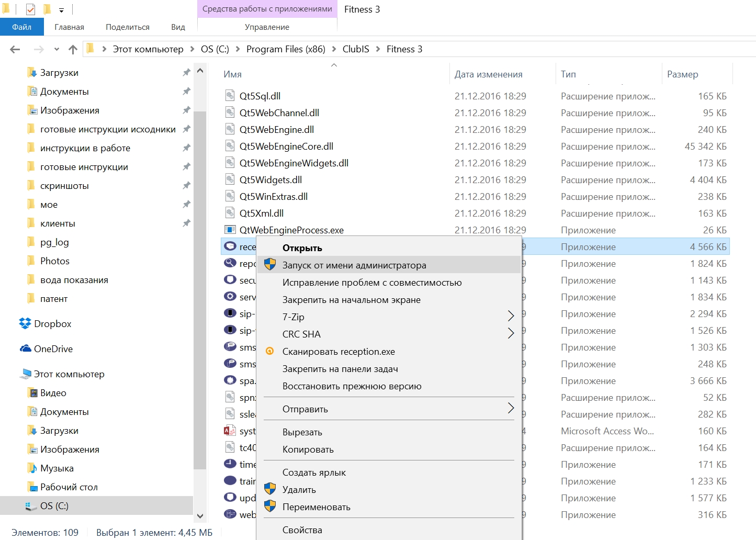Open the Photos folder in quick access
The width and height of the screenshot is (756, 540).
54,261
